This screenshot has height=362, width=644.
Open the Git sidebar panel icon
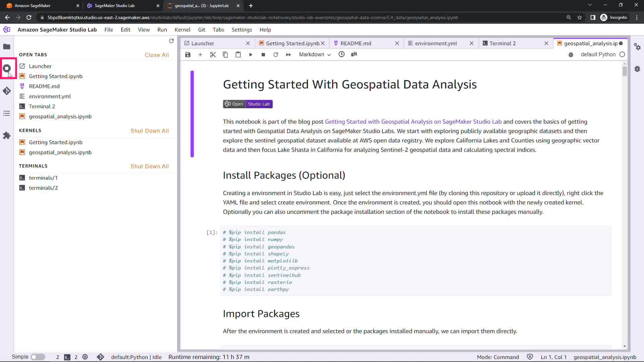7,91
